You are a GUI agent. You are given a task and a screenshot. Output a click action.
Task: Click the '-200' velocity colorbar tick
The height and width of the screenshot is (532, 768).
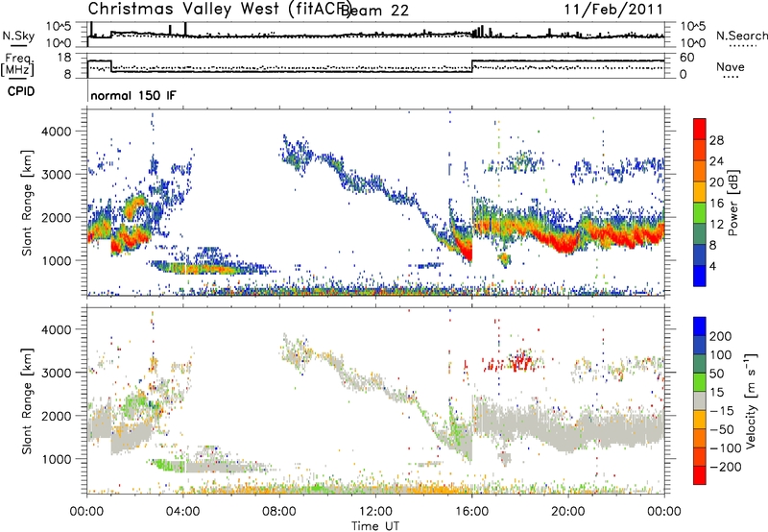pos(725,467)
